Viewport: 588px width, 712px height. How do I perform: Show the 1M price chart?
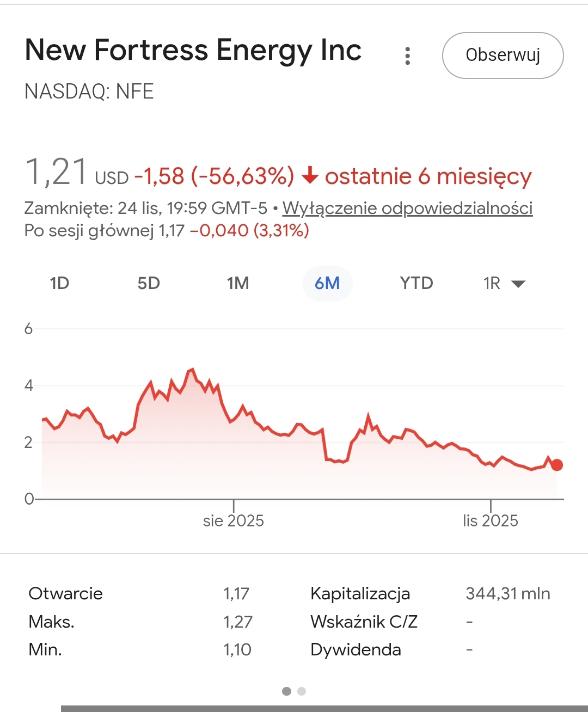238,283
